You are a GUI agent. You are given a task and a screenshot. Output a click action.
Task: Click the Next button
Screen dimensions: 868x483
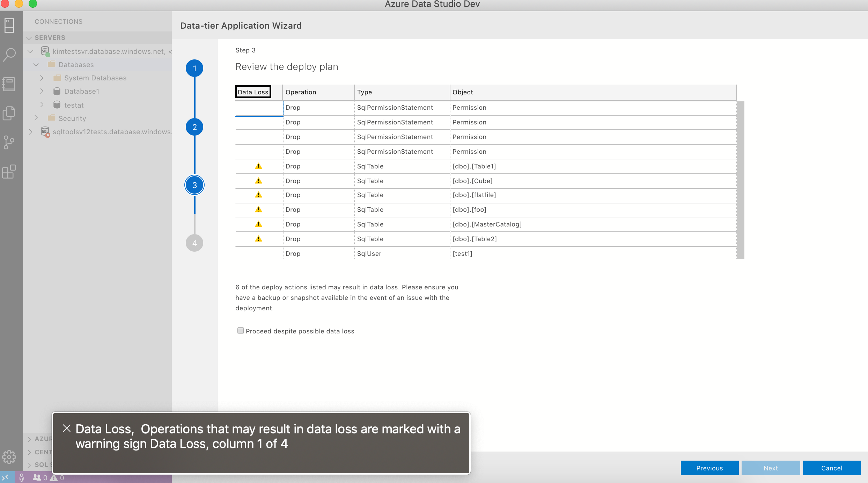pos(770,468)
